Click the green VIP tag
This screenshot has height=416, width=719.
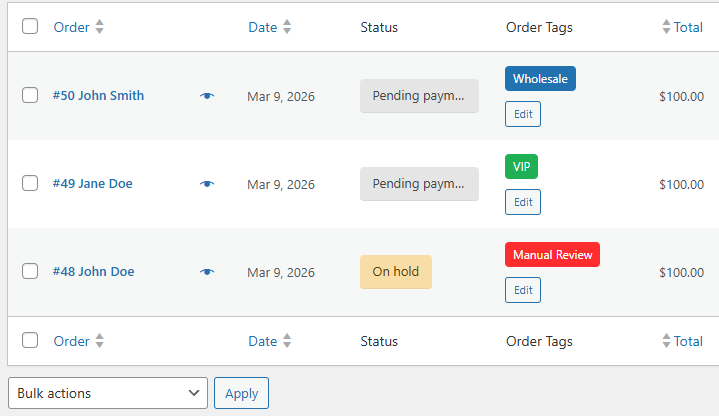[x=521, y=166]
